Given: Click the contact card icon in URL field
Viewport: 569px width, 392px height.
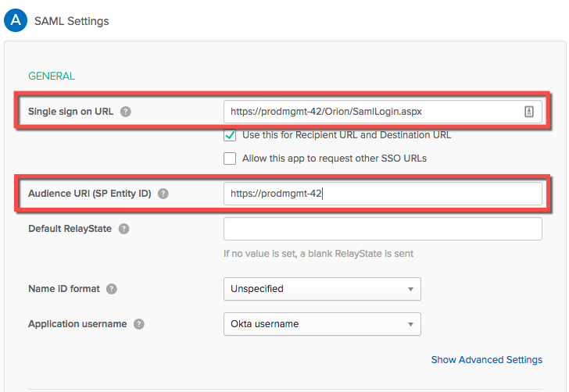Looking at the screenshot, I should pos(528,112).
